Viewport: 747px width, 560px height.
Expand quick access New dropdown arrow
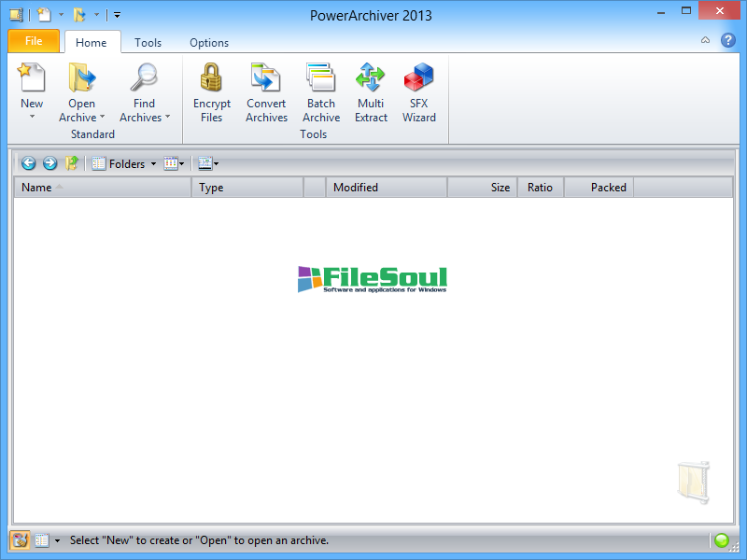61,15
